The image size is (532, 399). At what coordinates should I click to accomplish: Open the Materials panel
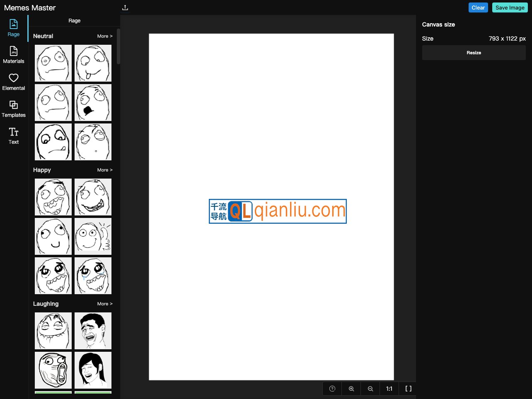[x=13, y=54]
